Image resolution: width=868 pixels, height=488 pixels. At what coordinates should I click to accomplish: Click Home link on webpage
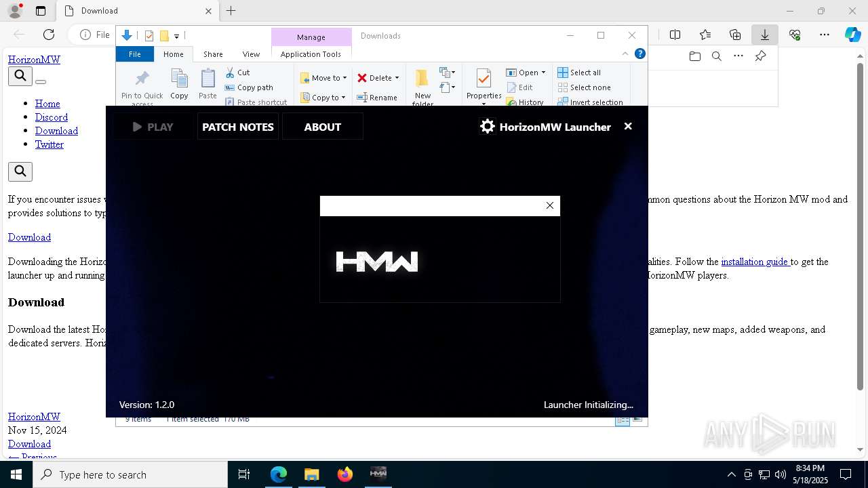[x=47, y=104]
